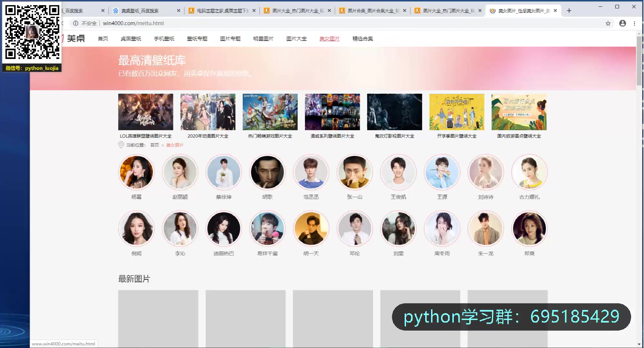Open the browser profile account icon
This screenshot has height=348, width=644.
point(622,23)
